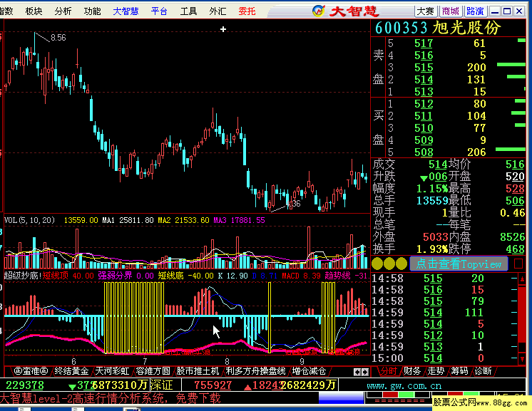
Task: Open the 功能 menu
Action: click(x=92, y=11)
